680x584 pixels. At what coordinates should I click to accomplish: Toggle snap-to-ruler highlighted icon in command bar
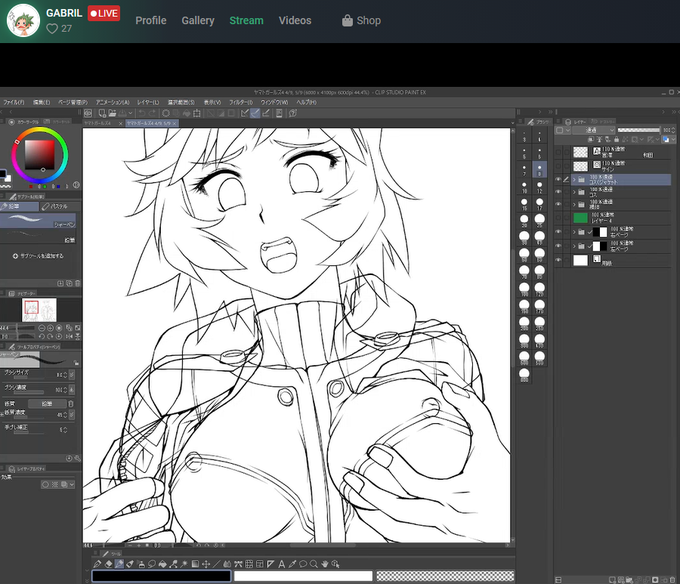tap(255, 113)
